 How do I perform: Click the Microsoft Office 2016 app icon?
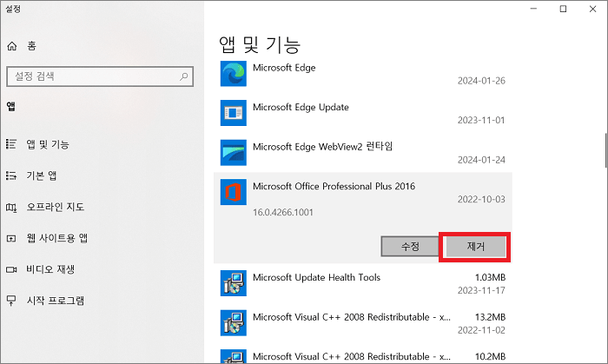pos(234,192)
